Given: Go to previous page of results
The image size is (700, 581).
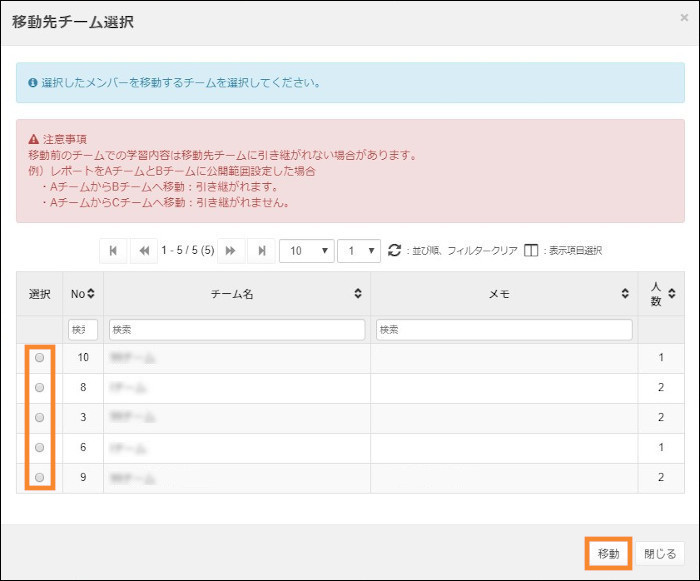Looking at the screenshot, I should [x=145, y=251].
